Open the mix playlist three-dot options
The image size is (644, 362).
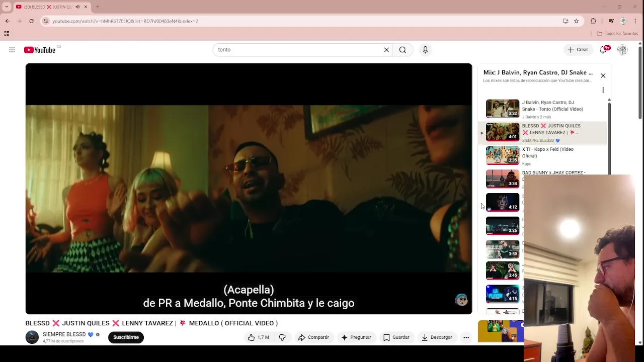tap(603, 90)
